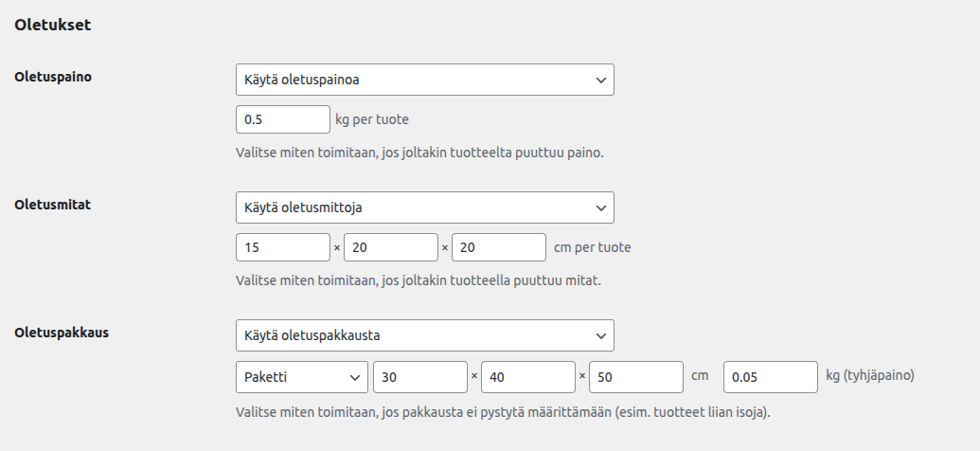Image resolution: width=980 pixels, height=451 pixels.
Task: Select the package dimension field showing 50
Action: 636,376
